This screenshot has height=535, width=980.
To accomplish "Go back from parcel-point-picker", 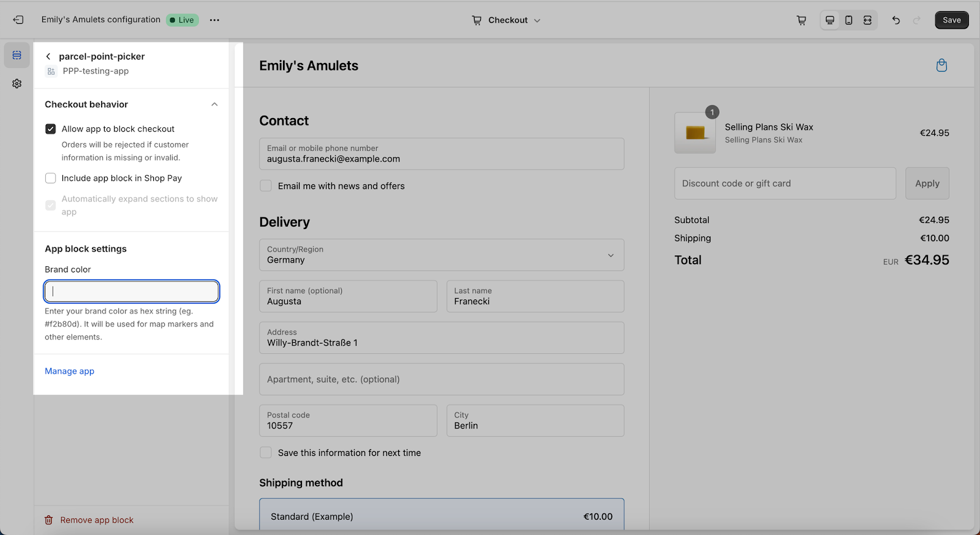I will click(x=48, y=56).
